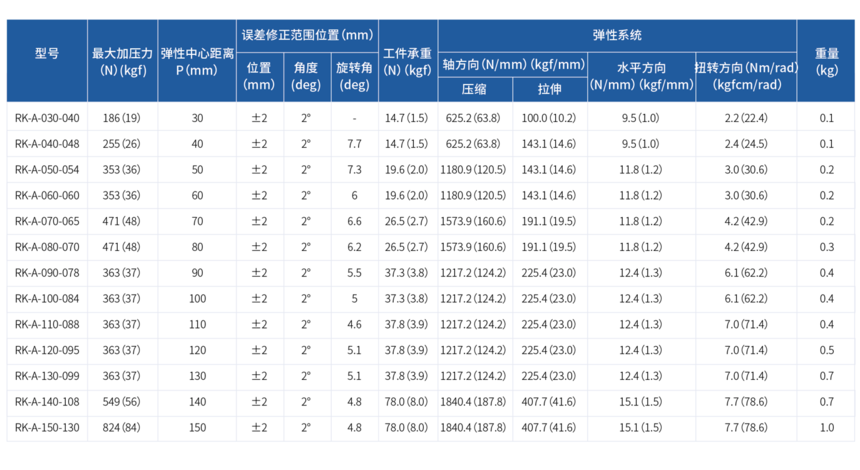This screenshot has height=470, width=860.
Task: Click model RK-A-100-084
Action: 47,298
